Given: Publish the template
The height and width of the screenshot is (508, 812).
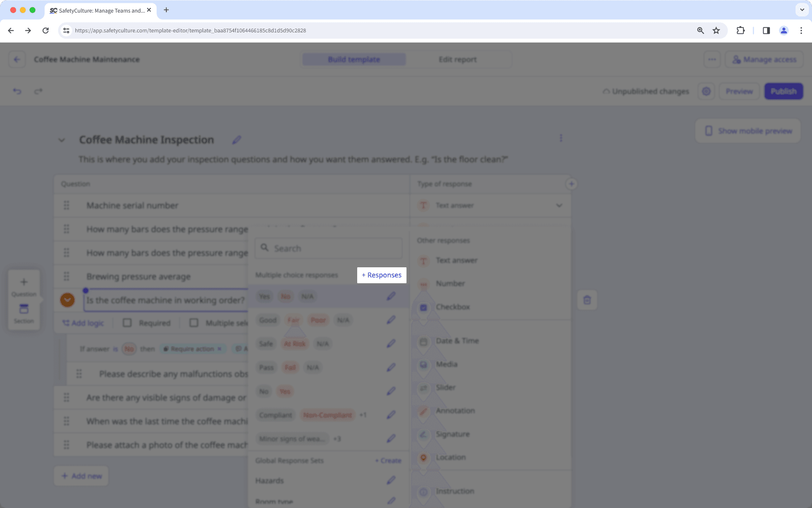Looking at the screenshot, I should click(x=783, y=91).
